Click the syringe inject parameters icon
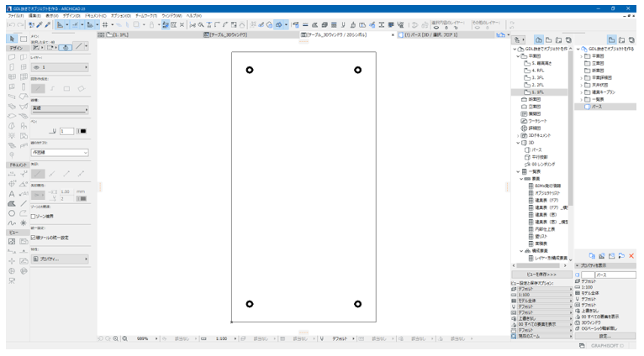 pyautogui.click(x=48, y=25)
